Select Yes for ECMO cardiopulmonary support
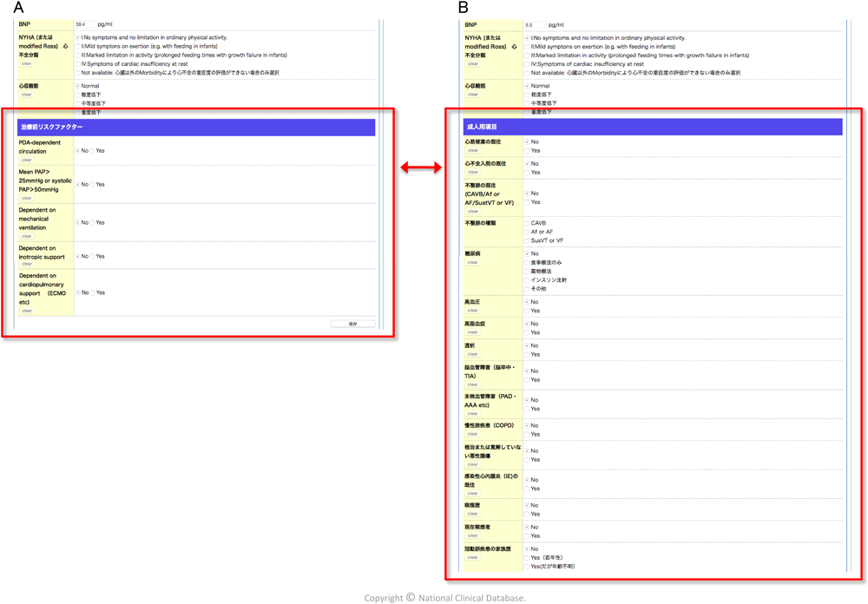The image size is (868, 604). click(x=93, y=293)
